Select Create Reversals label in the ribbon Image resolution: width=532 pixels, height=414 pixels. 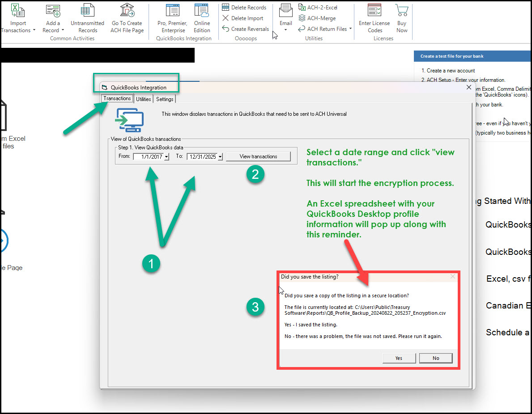pos(250,29)
